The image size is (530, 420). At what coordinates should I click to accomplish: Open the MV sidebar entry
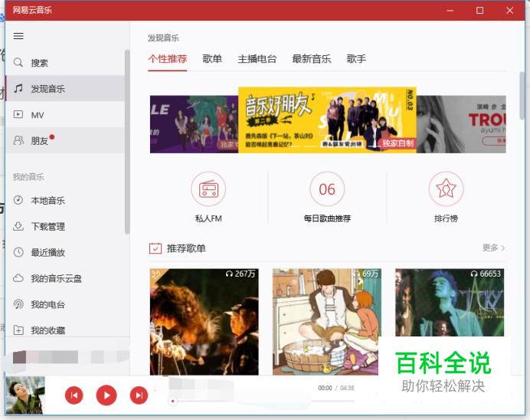[65, 115]
